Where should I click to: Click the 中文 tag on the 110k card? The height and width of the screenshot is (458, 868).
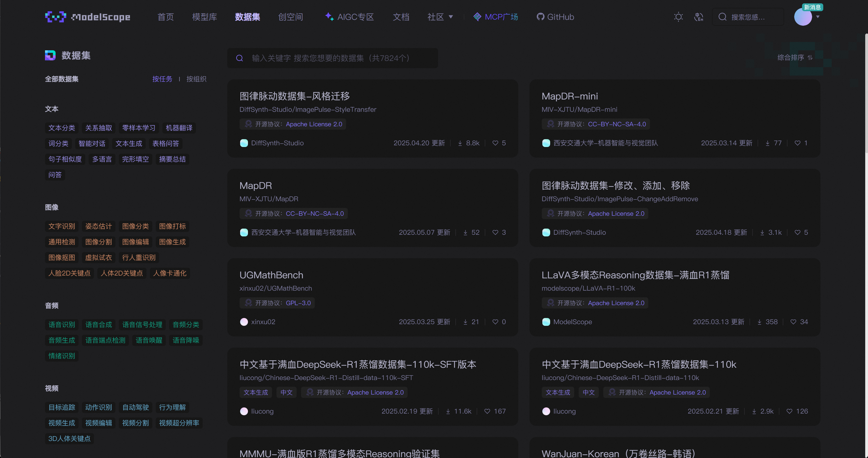click(589, 392)
